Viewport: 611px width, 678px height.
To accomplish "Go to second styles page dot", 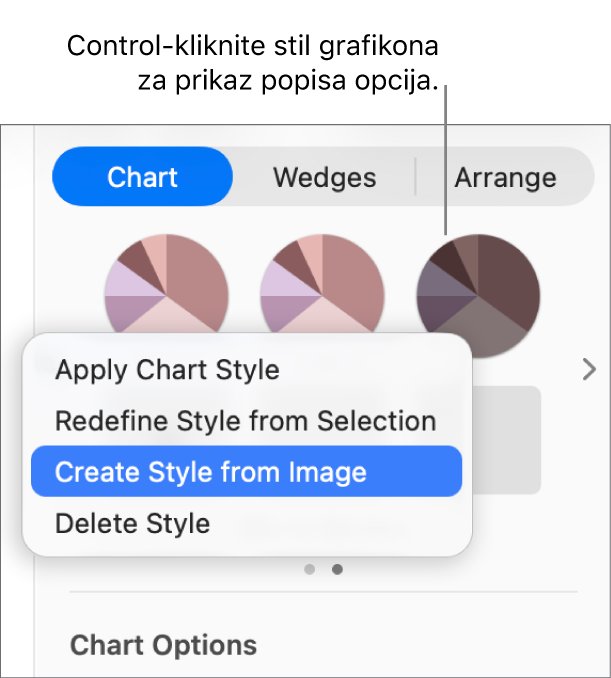I will pyautogui.click(x=338, y=569).
